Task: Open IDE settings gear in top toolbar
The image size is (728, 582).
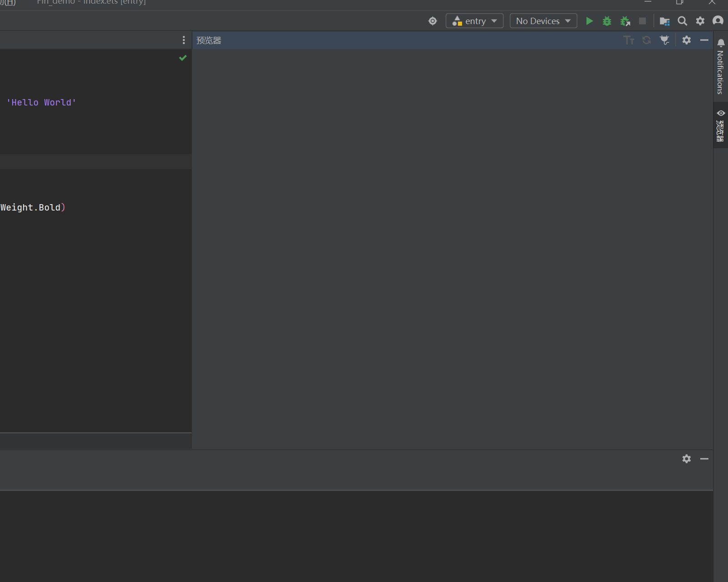Action: click(700, 21)
